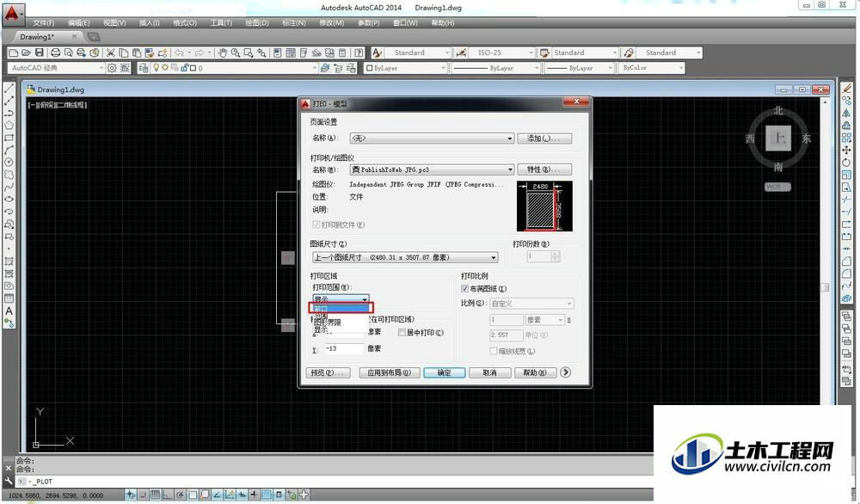Viewport: 860px width, 504px height.
Task: Click the Workspace Settings gear icon
Action: 113,68
